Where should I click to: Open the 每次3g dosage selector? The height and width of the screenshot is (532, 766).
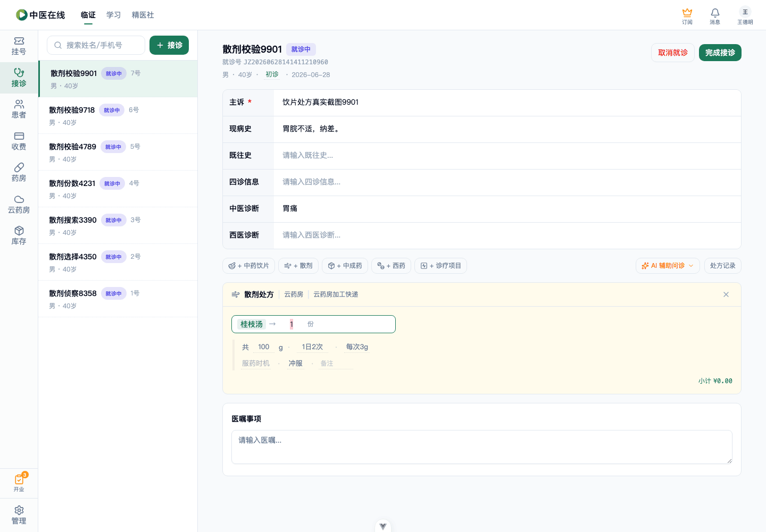pos(357,347)
